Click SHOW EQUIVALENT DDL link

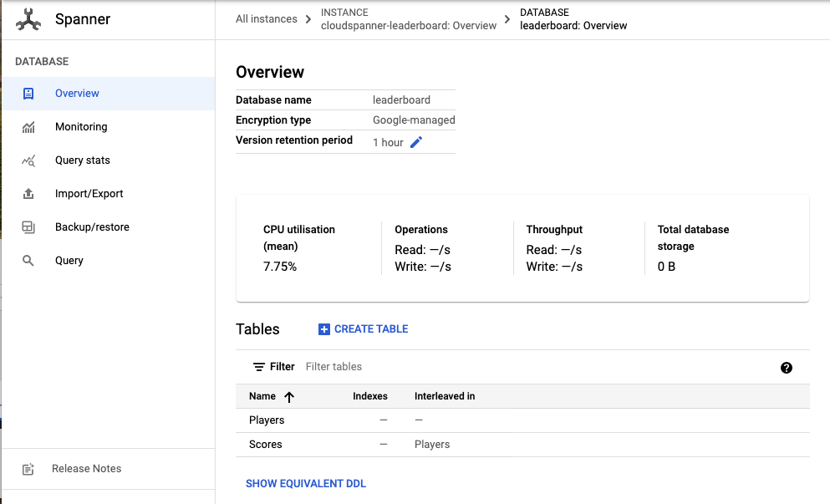click(306, 484)
